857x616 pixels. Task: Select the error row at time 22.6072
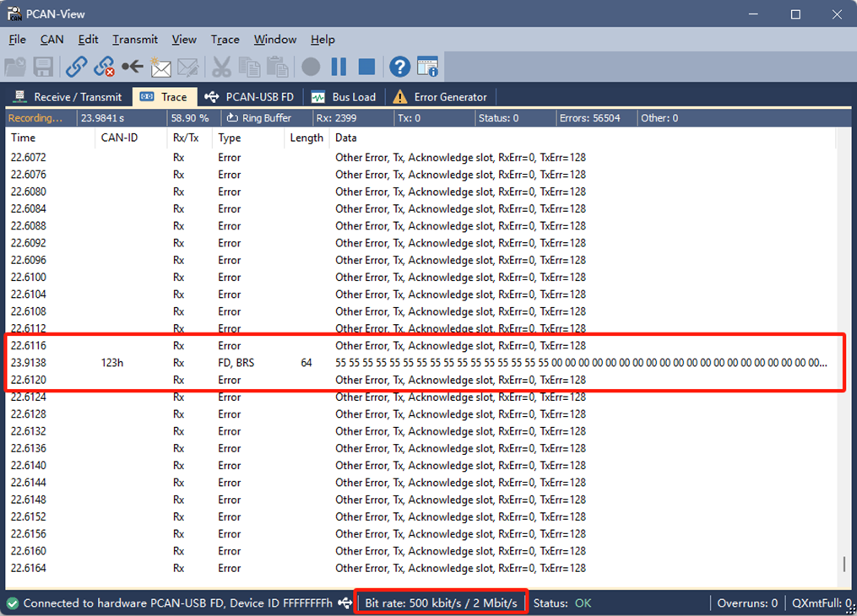coord(419,157)
